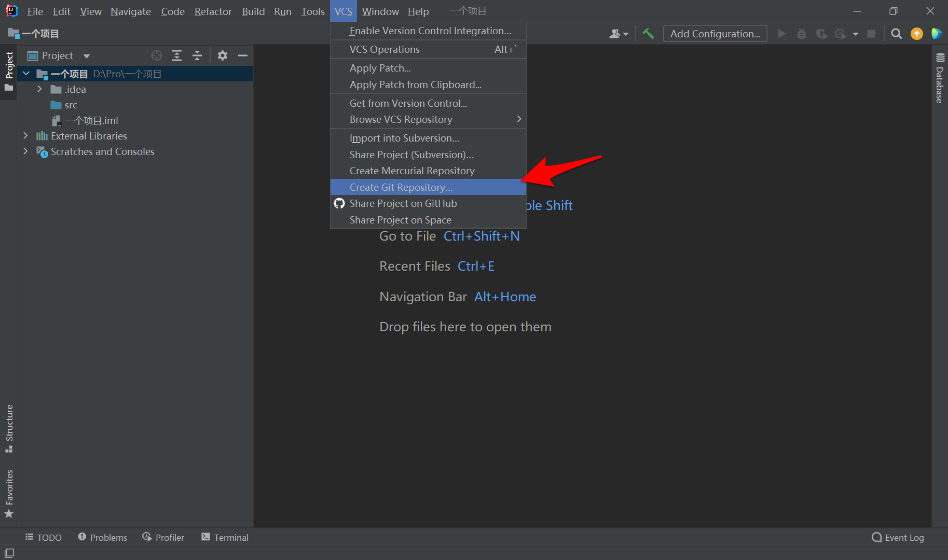Collapse the 一个项目 root node
The width and height of the screenshot is (948, 560).
tap(26, 74)
